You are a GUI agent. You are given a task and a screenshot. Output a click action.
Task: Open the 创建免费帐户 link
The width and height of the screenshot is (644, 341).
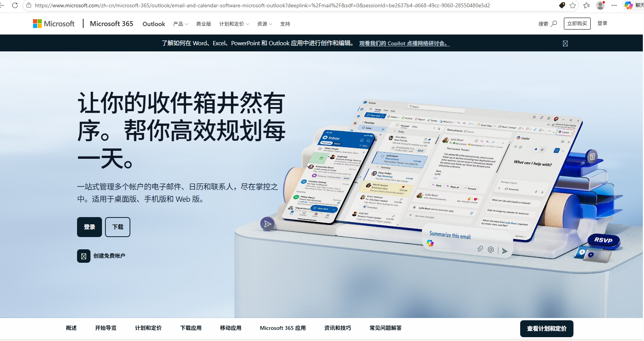click(101, 256)
